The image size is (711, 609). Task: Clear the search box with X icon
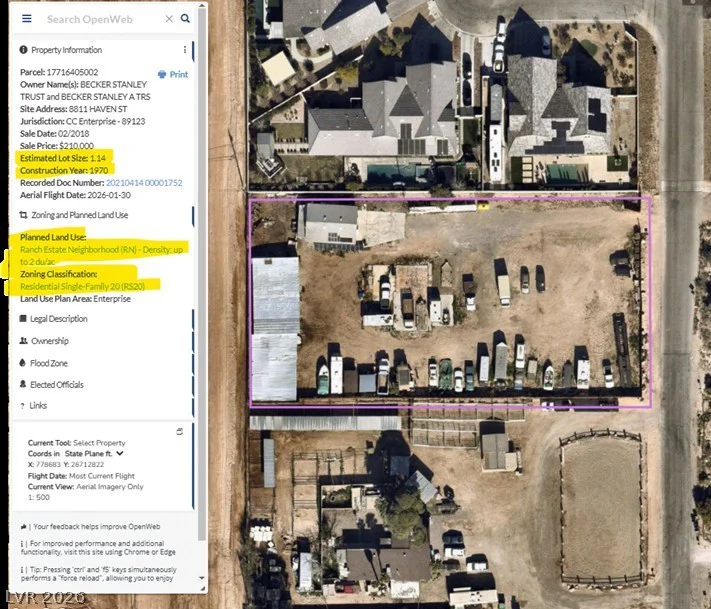(x=169, y=19)
